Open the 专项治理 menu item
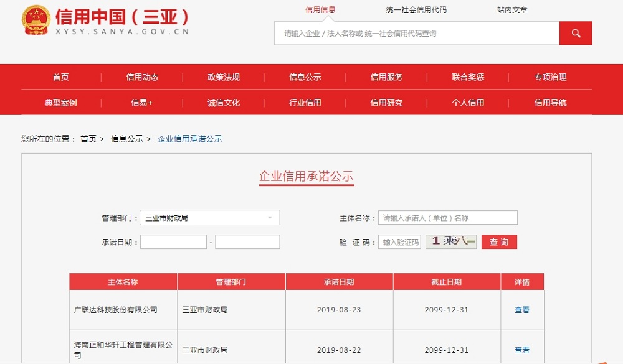The image size is (623, 364). pos(550,77)
